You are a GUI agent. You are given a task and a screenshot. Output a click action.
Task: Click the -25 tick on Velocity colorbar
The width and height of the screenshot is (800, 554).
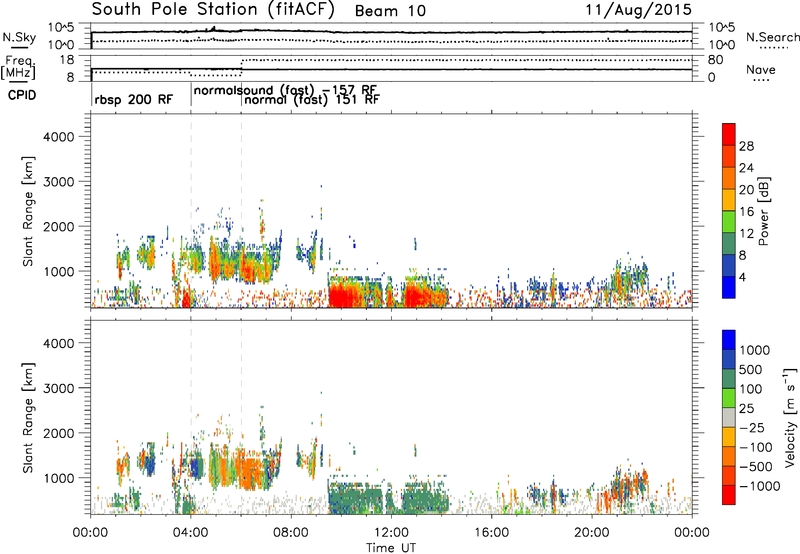[x=753, y=427]
